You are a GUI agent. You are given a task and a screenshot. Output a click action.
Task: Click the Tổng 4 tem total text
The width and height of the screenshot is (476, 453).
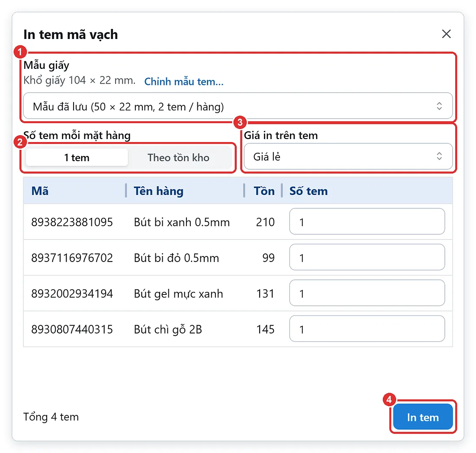(x=51, y=417)
